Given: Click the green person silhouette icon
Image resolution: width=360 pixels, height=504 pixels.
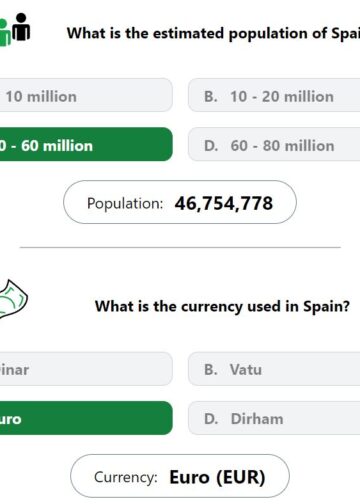Looking at the screenshot, I should tap(5, 33).
